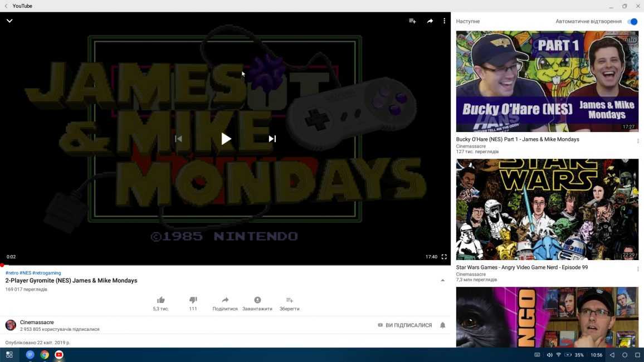The width and height of the screenshot is (644, 362).
Task: Open options menu for Bucky O'Hare video
Action: click(x=638, y=141)
